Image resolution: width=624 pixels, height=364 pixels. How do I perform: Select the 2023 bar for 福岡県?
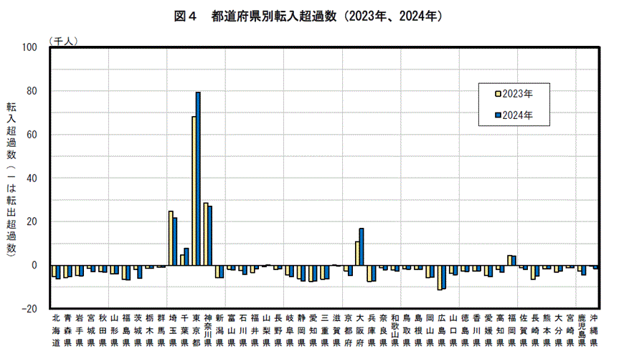coord(509,260)
